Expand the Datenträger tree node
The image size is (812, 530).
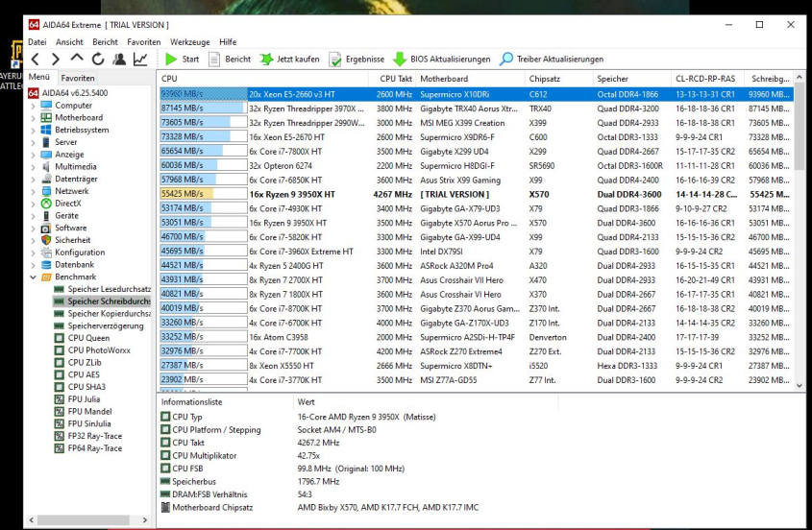pos(33,180)
